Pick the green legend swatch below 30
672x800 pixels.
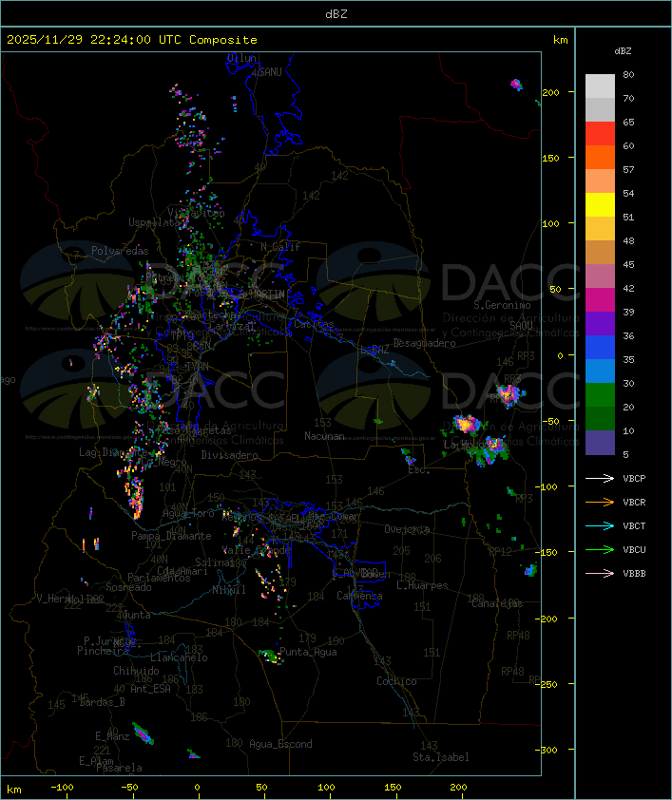click(x=600, y=395)
